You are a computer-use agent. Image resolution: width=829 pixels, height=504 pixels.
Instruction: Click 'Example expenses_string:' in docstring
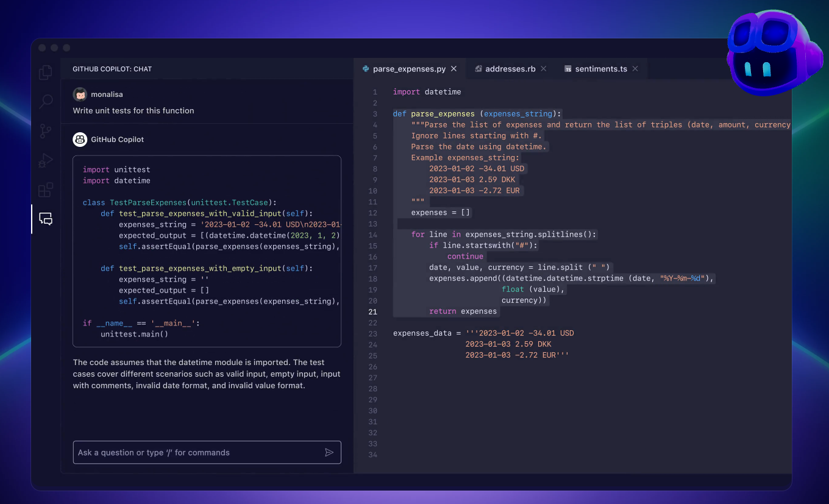click(465, 158)
